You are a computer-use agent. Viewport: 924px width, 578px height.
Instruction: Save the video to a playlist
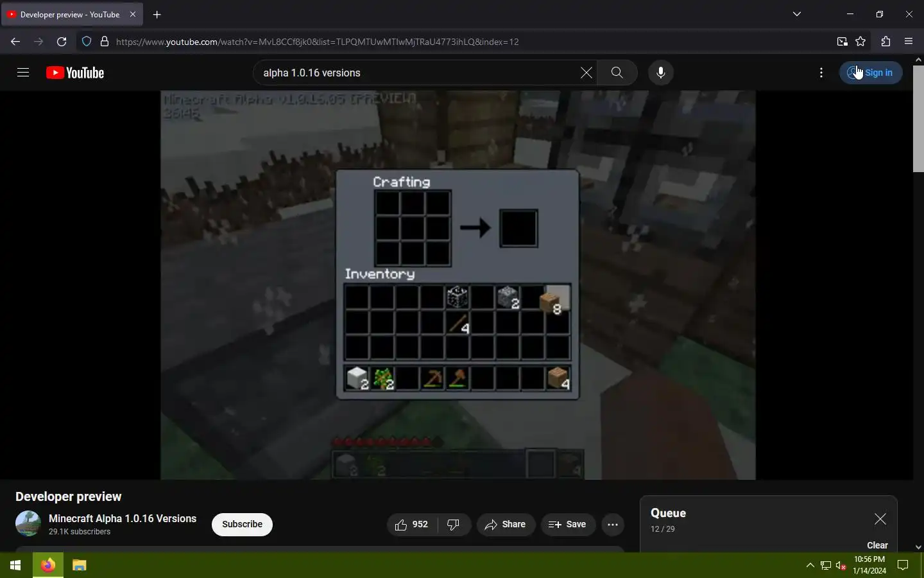(568, 525)
